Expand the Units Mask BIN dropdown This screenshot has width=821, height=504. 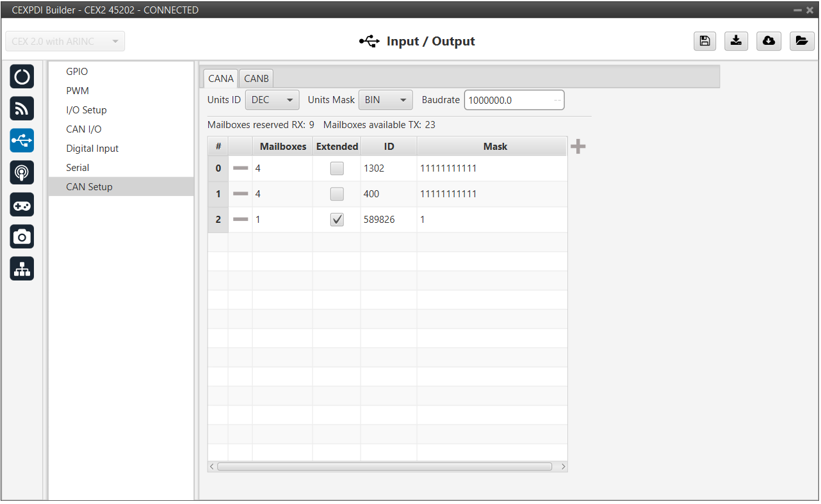[x=385, y=100]
